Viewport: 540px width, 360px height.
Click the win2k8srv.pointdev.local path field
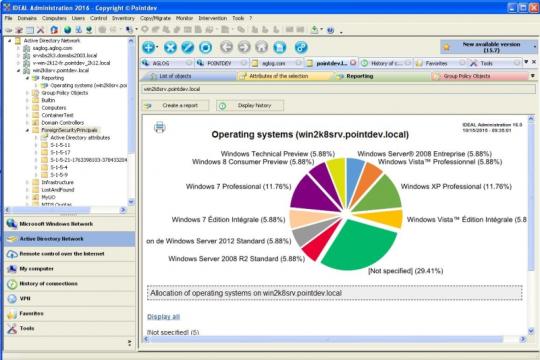pyautogui.click(x=338, y=89)
